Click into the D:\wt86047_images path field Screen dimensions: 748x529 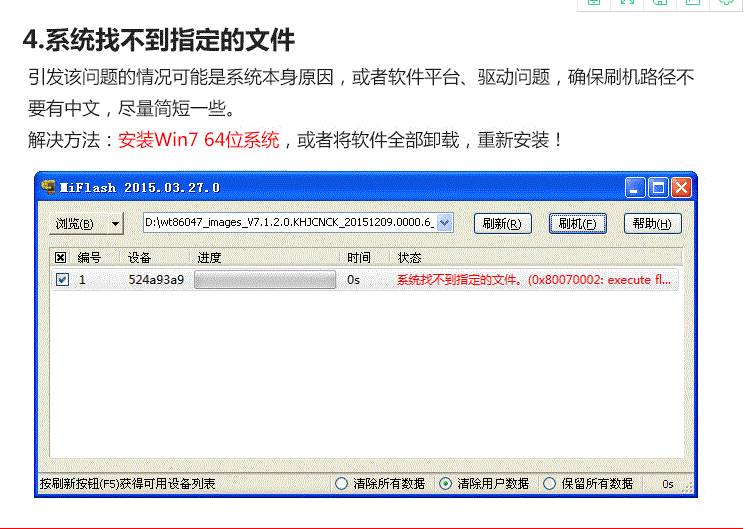pos(290,223)
